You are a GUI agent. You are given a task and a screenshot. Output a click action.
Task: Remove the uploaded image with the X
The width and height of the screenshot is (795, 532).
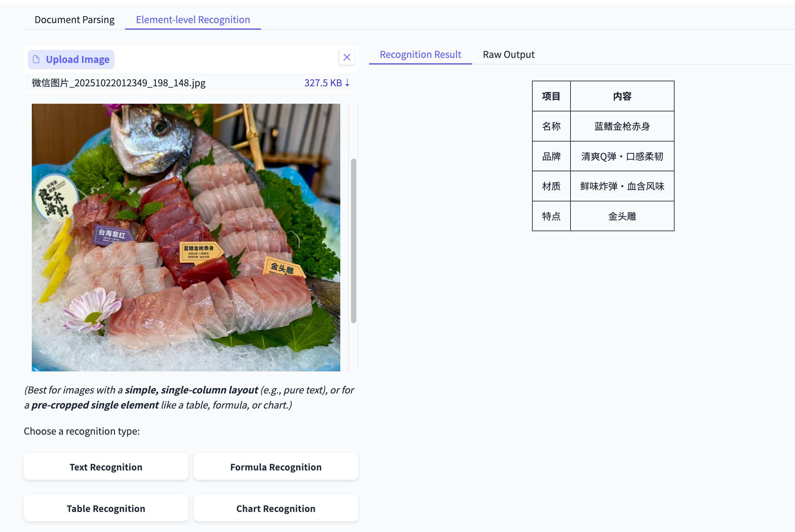[x=346, y=57]
